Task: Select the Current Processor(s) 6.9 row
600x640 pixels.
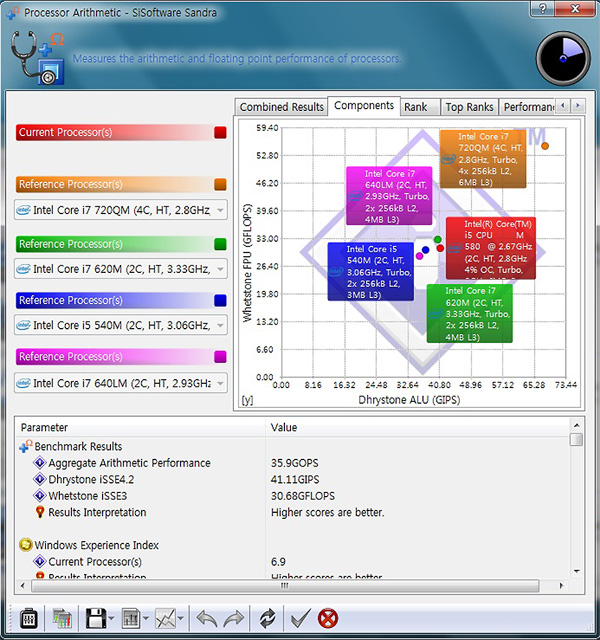Action: pos(292,562)
